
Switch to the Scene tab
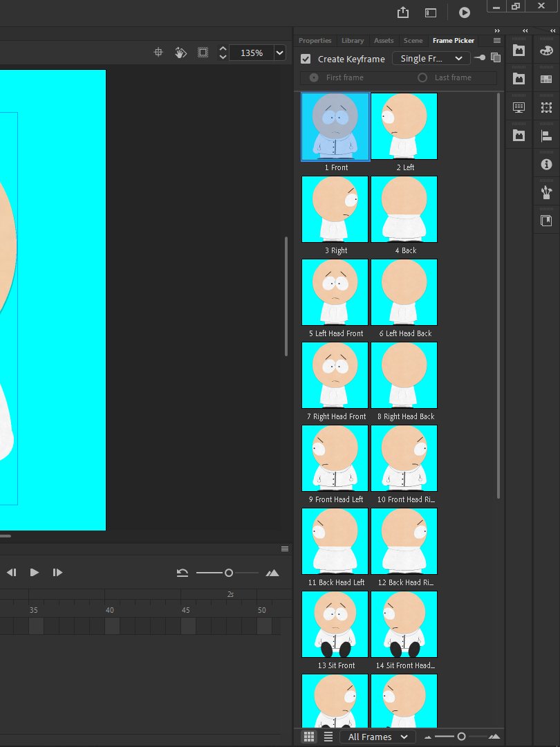point(413,41)
